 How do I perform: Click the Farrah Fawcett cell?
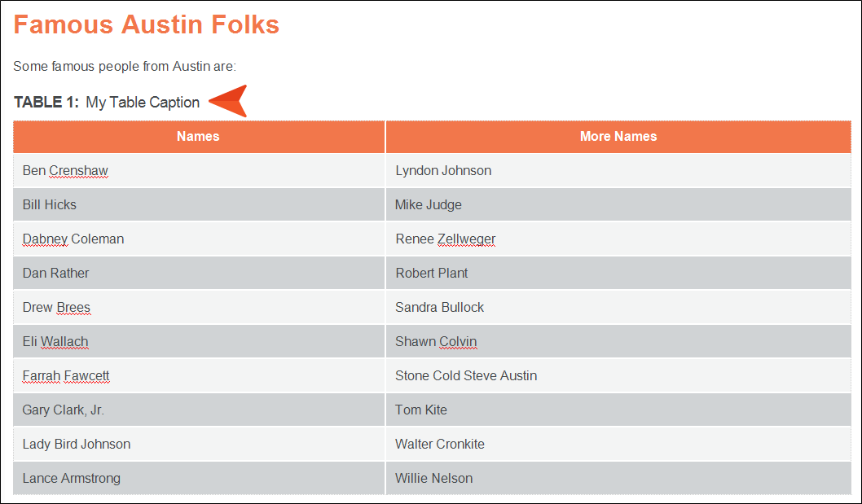[199, 375]
